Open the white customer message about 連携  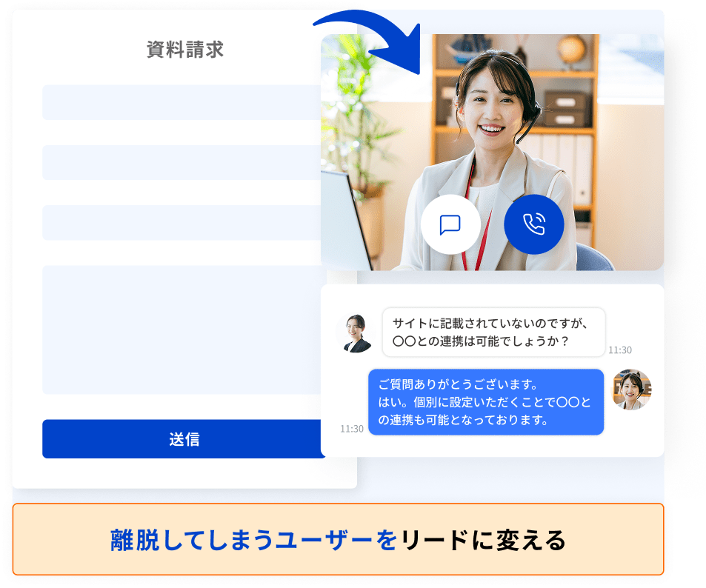tap(493, 333)
